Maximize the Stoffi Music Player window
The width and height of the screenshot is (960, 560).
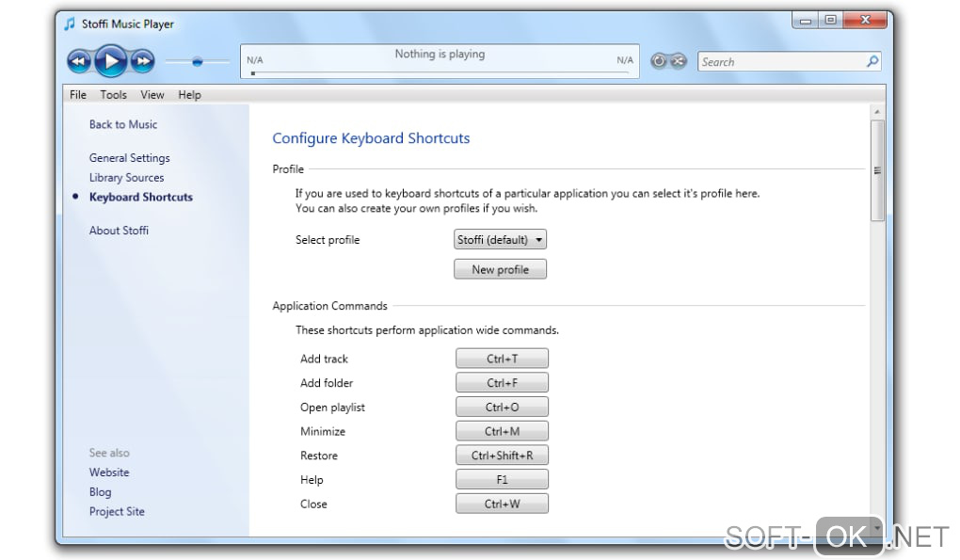pyautogui.click(x=830, y=21)
